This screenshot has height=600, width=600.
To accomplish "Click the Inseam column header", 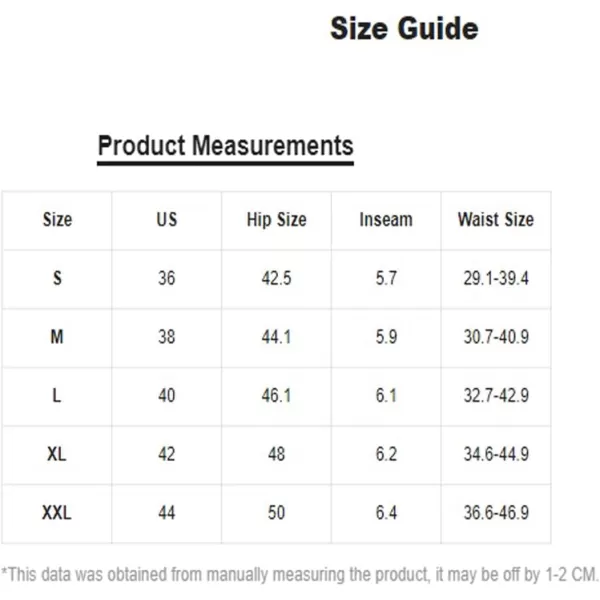I will (x=386, y=220).
